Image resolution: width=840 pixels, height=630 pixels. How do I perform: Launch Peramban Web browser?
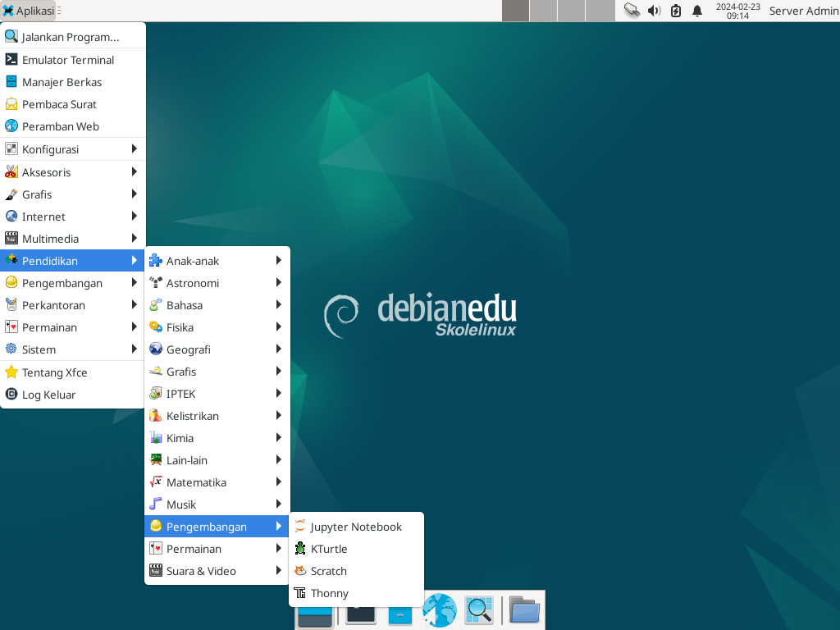click(x=73, y=126)
